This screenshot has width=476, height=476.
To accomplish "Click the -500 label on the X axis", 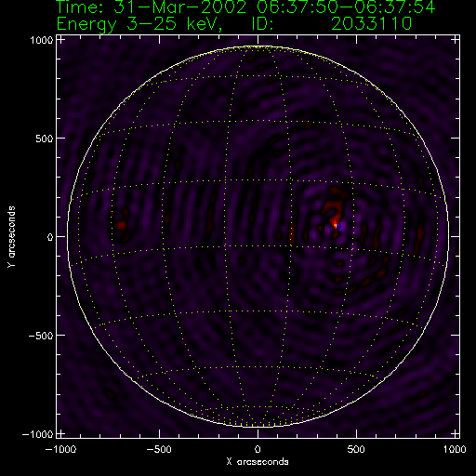I will [159, 449].
